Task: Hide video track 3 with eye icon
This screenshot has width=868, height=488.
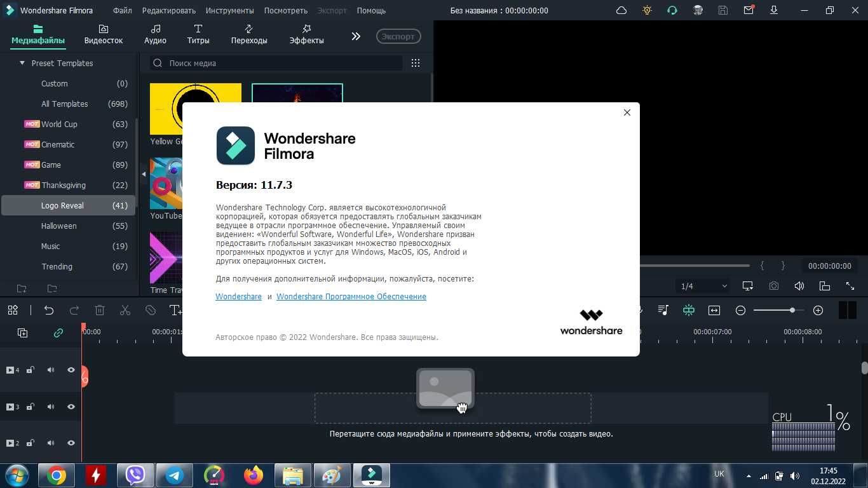Action: (71, 407)
